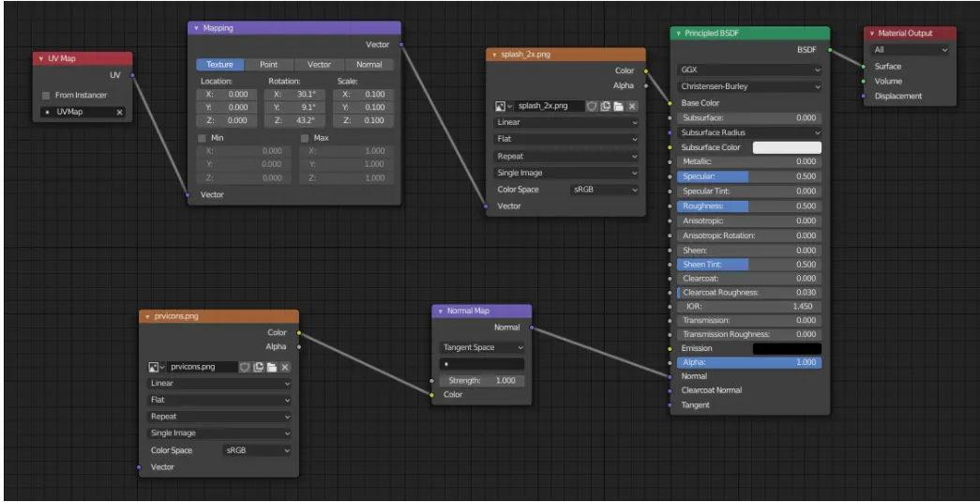This screenshot has width=980, height=502.
Task: Click the Base Color socket on Principled BSDF
Action: 670,103
